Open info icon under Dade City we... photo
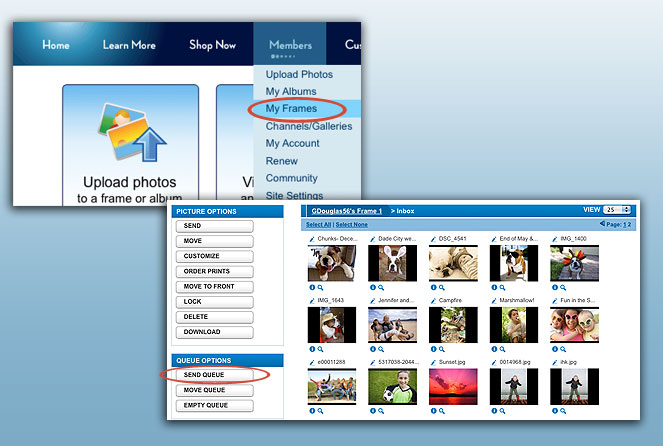This screenshot has height=446, width=663. click(x=373, y=287)
